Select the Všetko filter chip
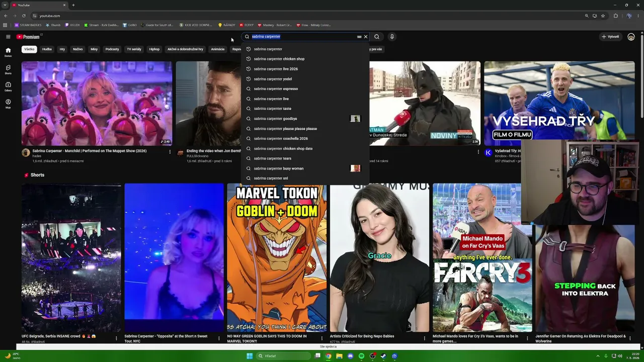 (29, 49)
